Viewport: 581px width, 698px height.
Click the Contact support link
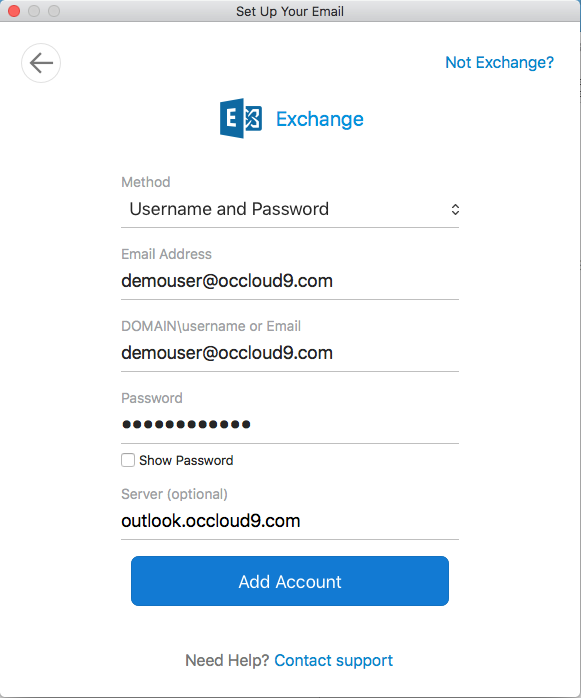point(333,660)
